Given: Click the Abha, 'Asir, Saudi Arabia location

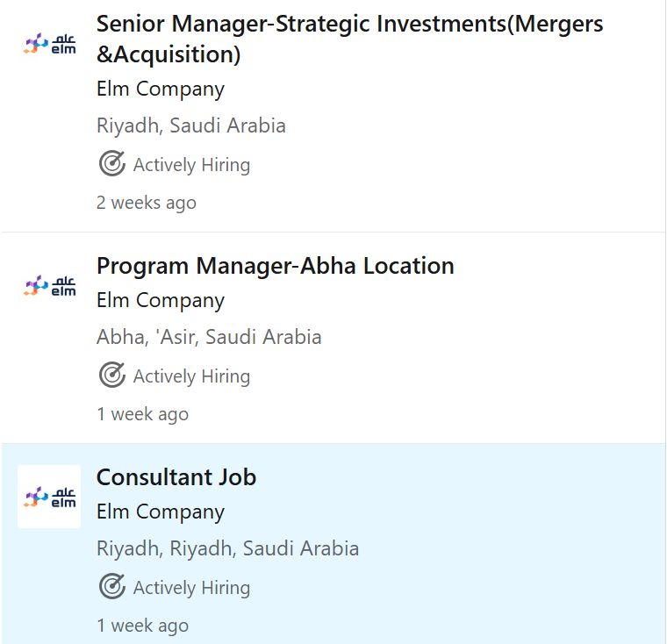Looking at the screenshot, I should click(x=209, y=337).
